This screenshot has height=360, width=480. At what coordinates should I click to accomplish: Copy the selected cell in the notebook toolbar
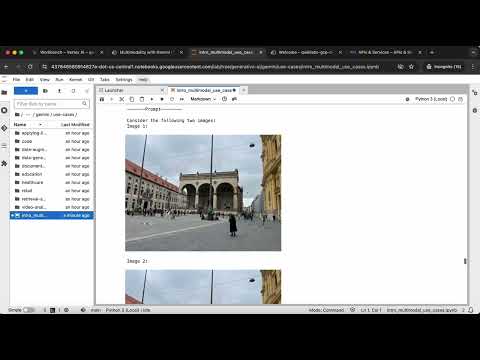pos(132,99)
